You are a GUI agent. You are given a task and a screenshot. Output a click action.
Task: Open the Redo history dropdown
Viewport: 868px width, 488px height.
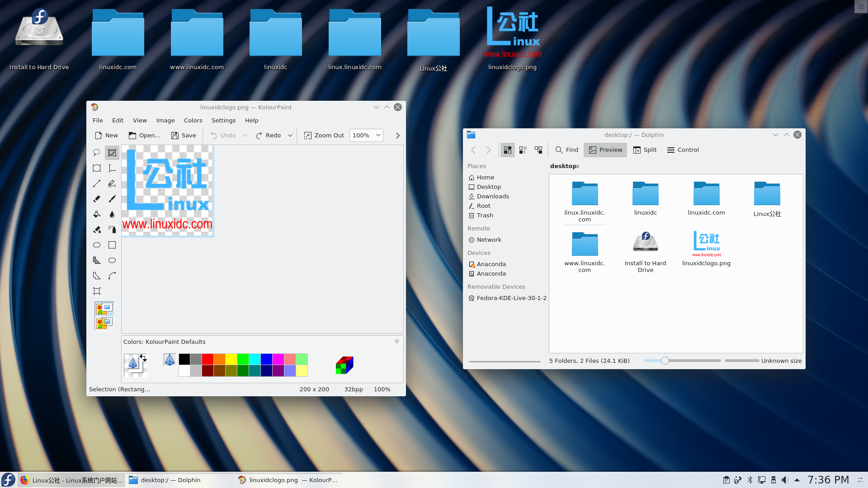(x=290, y=135)
